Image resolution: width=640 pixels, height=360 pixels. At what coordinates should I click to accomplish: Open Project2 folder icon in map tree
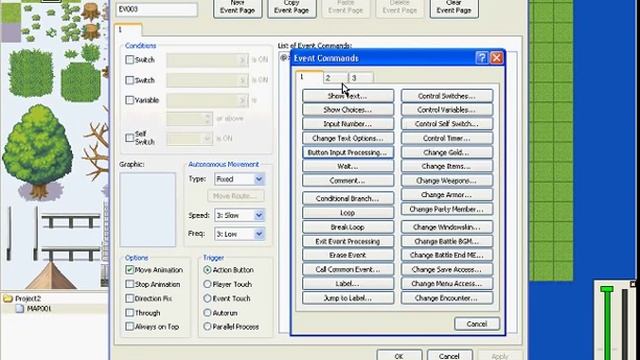[x=8, y=298]
